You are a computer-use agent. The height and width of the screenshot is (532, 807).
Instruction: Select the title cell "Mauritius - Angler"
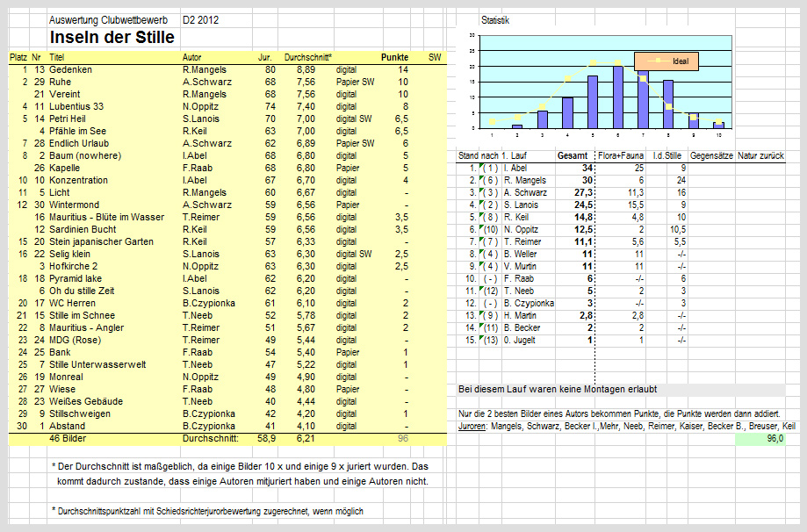(x=86, y=328)
